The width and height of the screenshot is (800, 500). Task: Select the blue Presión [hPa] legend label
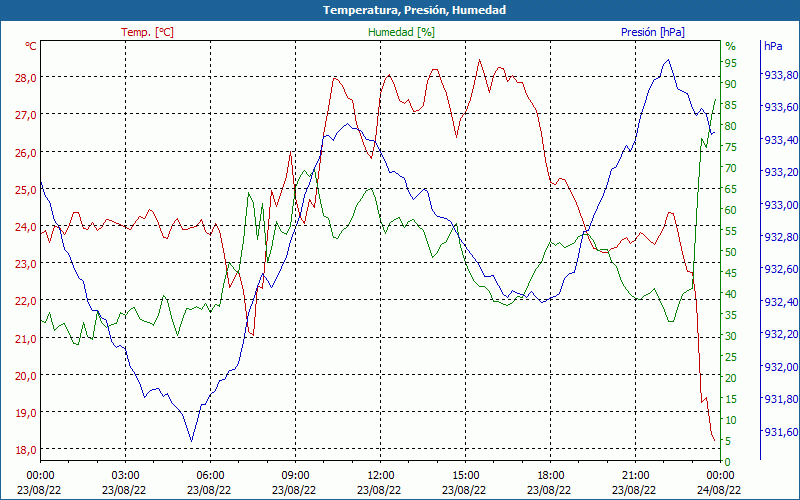[x=653, y=32]
